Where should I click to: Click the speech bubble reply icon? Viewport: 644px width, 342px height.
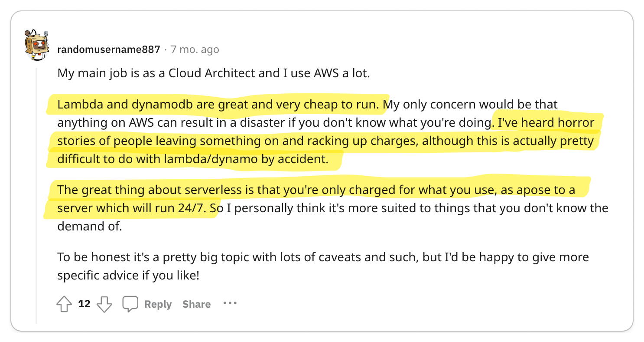click(130, 304)
